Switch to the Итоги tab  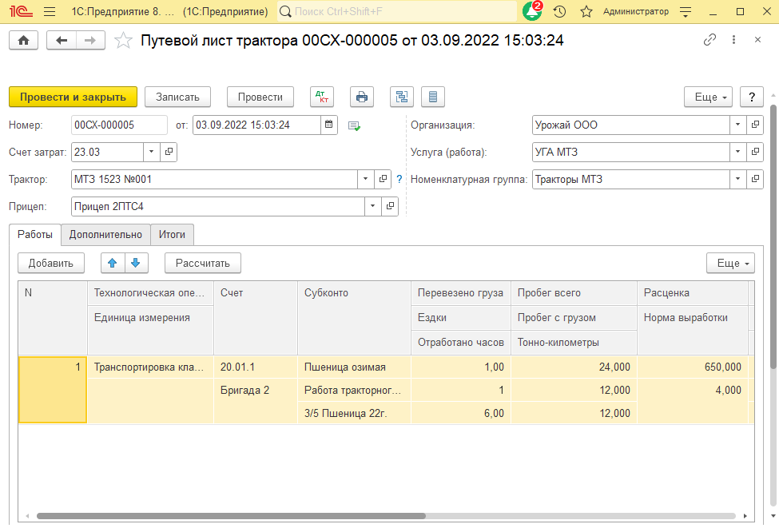click(172, 234)
